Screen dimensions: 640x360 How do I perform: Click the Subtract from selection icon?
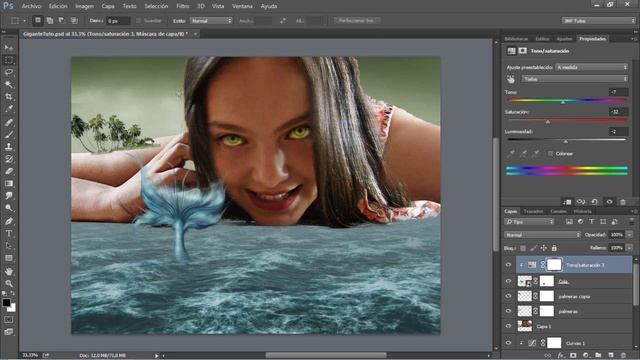(62, 20)
